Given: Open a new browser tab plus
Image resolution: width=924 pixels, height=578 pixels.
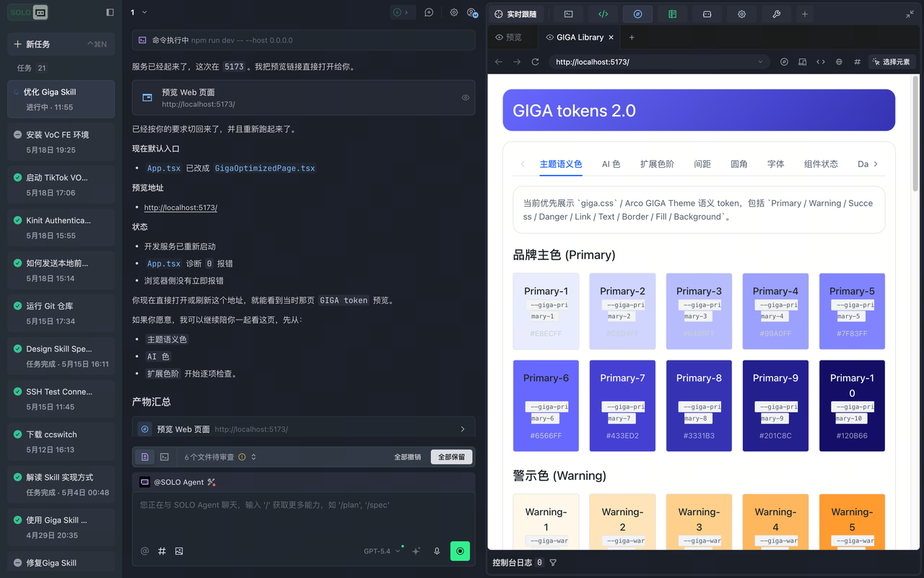Looking at the screenshot, I should [x=632, y=37].
